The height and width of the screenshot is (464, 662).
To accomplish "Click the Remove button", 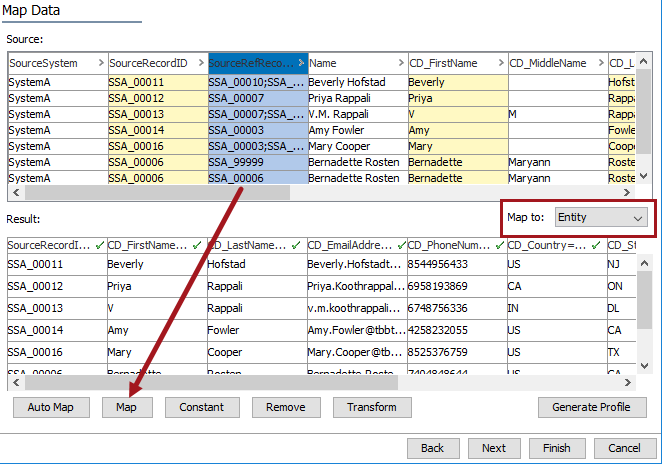I will tap(286, 407).
